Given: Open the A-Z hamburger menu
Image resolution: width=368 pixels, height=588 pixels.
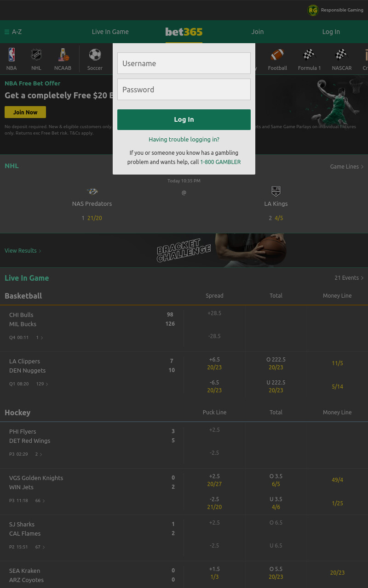Looking at the screenshot, I should pos(13,32).
